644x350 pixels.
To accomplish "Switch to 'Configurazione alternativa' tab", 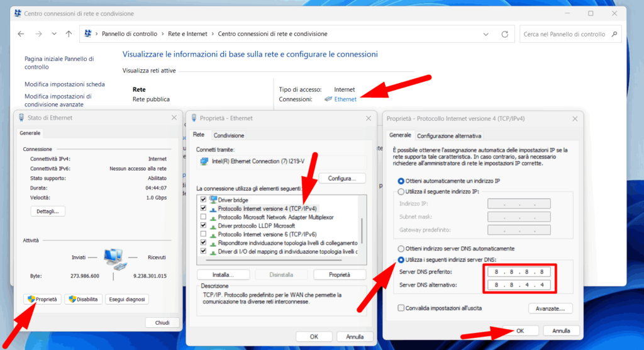I will [x=449, y=136].
